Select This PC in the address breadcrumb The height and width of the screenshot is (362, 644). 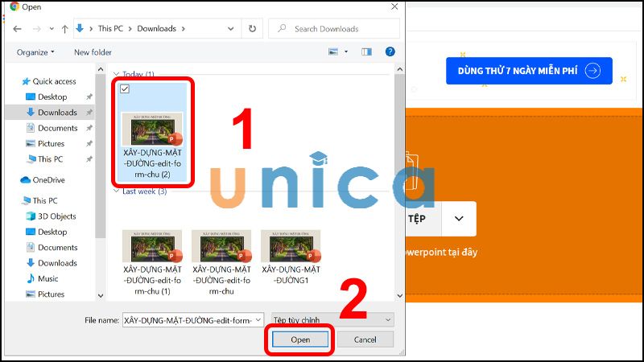pyautogui.click(x=110, y=28)
